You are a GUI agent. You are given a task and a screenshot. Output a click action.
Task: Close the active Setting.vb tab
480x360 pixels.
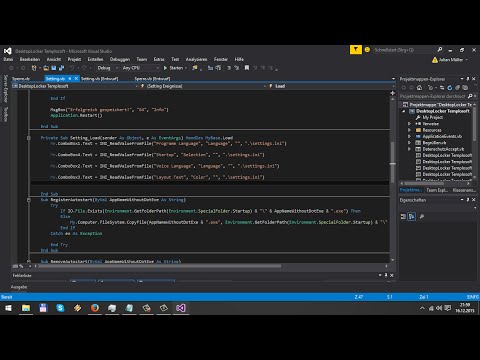(76, 79)
